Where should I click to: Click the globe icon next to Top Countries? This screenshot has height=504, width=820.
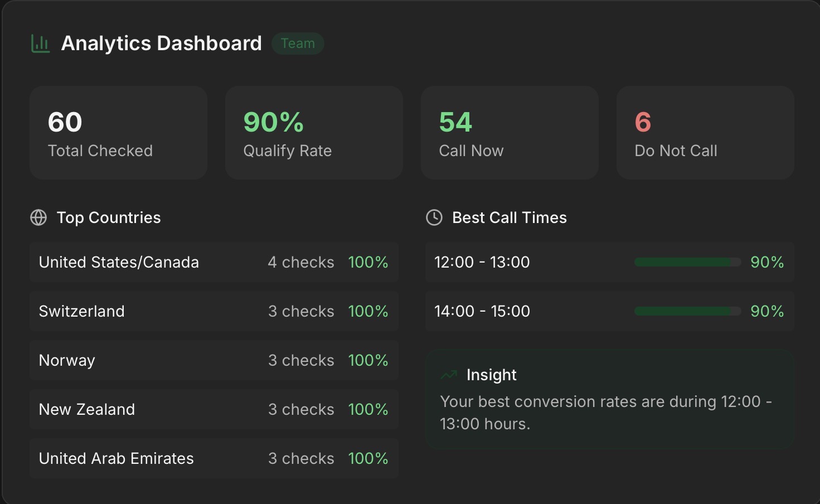(38, 217)
